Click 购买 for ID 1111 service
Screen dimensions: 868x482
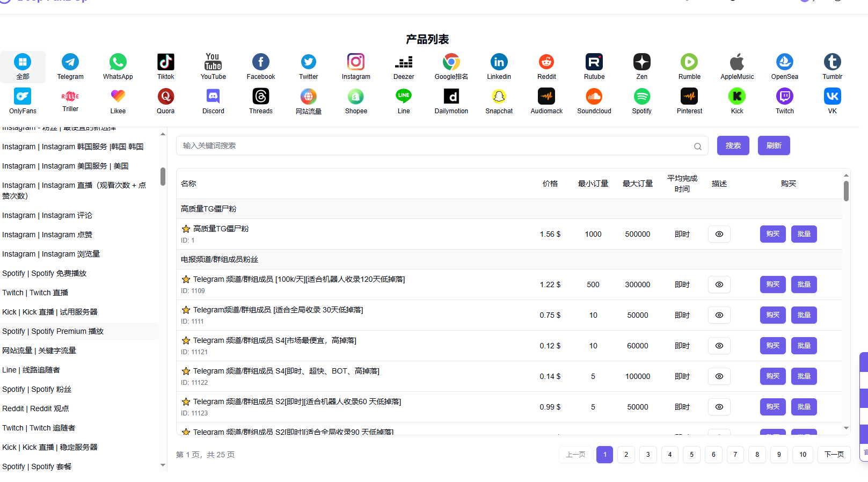point(772,315)
